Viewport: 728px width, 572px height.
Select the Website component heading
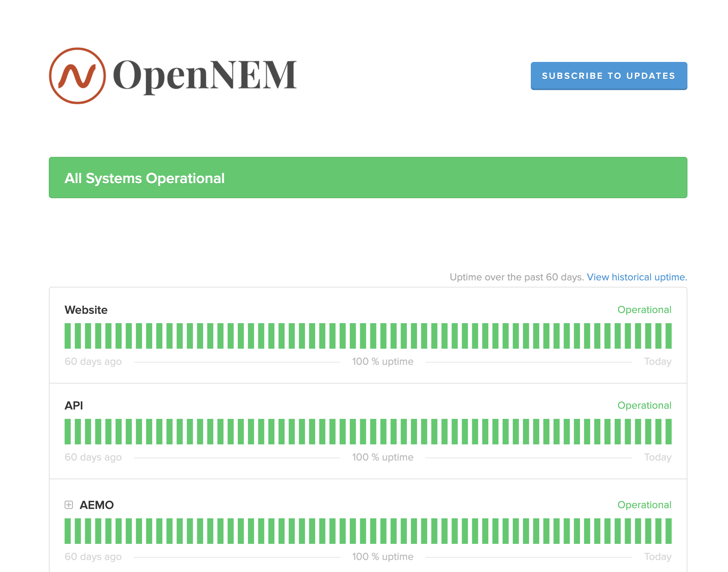tap(86, 310)
